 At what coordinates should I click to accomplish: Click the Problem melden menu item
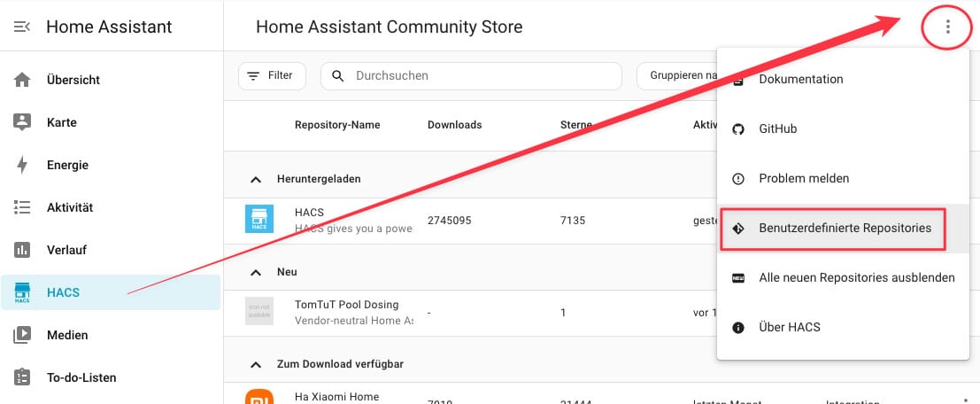coord(803,178)
